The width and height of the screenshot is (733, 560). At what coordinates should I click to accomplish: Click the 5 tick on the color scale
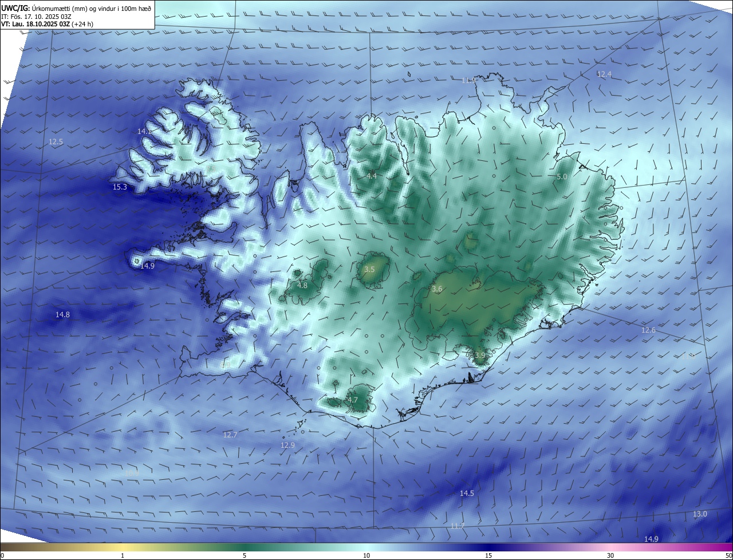pyautogui.click(x=245, y=555)
